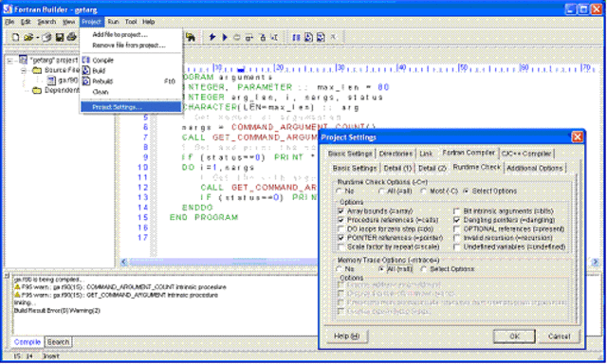607x364 pixels.
Task: Uncheck POINTER references (=pointer) checkbox
Action: [x=340, y=238]
